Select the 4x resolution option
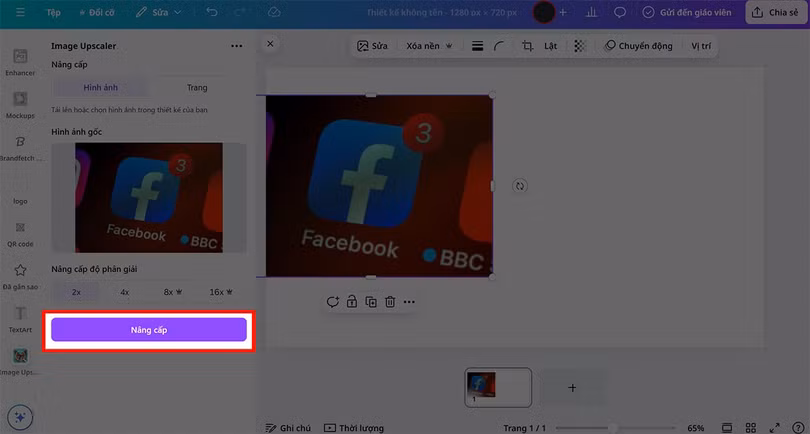 click(x=125, y=292)
